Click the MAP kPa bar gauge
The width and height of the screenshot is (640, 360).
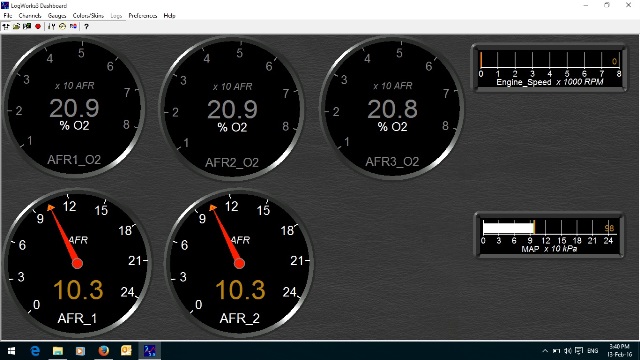click(549, 235)
